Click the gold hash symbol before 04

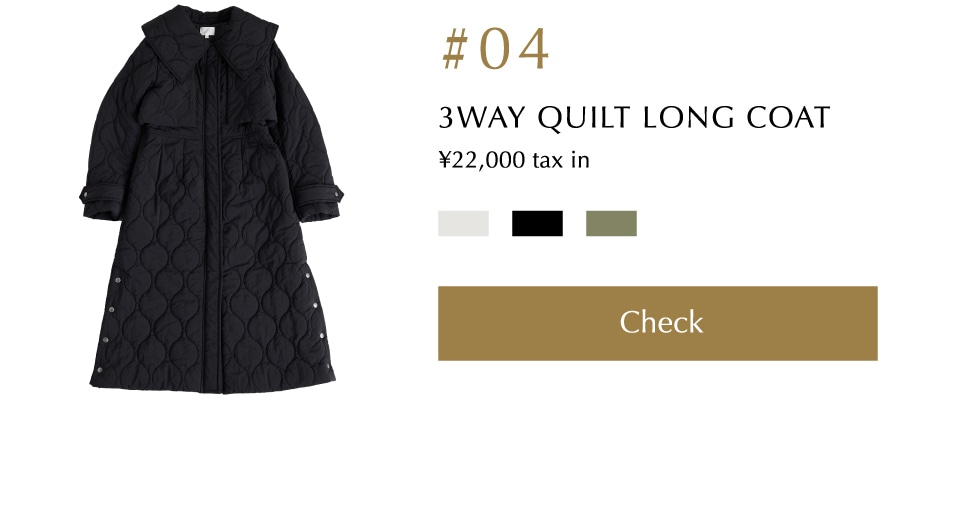pos(455,50)
